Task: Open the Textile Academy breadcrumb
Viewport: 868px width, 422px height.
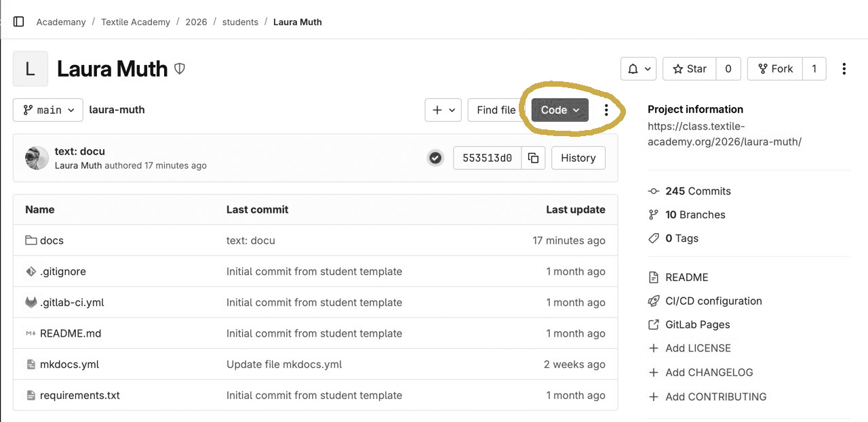Action: click(x=136, y=22)
